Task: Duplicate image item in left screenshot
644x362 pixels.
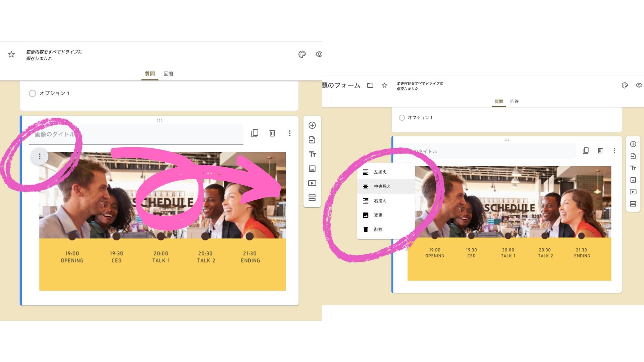Action: click(255, 133)
